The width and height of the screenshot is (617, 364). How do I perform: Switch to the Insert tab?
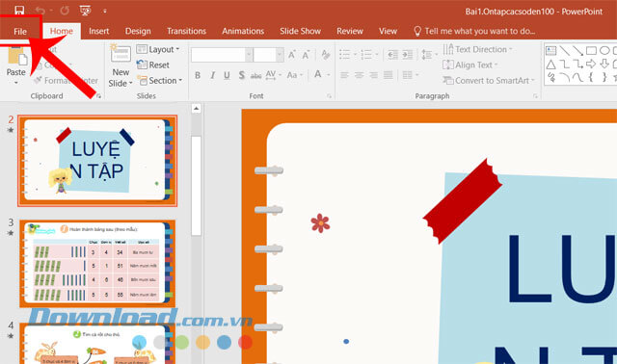(98, 31)
